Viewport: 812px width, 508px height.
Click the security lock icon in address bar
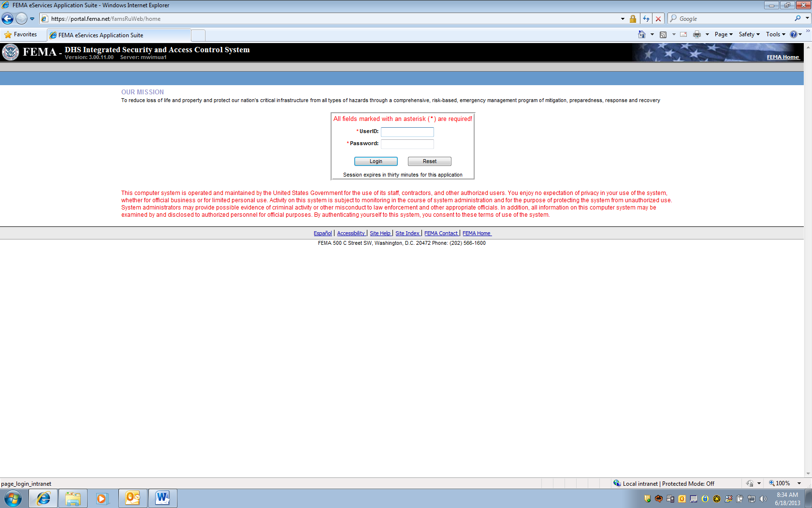[633, 19]
